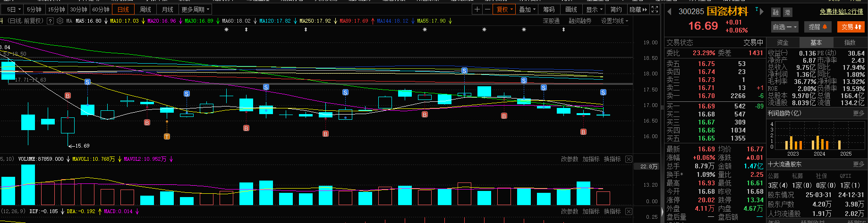
Task: Click the orange T marker on chart
Action: click(167, 137)
